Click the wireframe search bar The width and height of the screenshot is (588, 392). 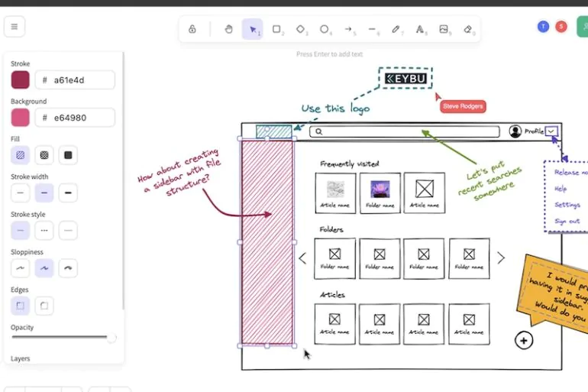(x=405, y=131)
